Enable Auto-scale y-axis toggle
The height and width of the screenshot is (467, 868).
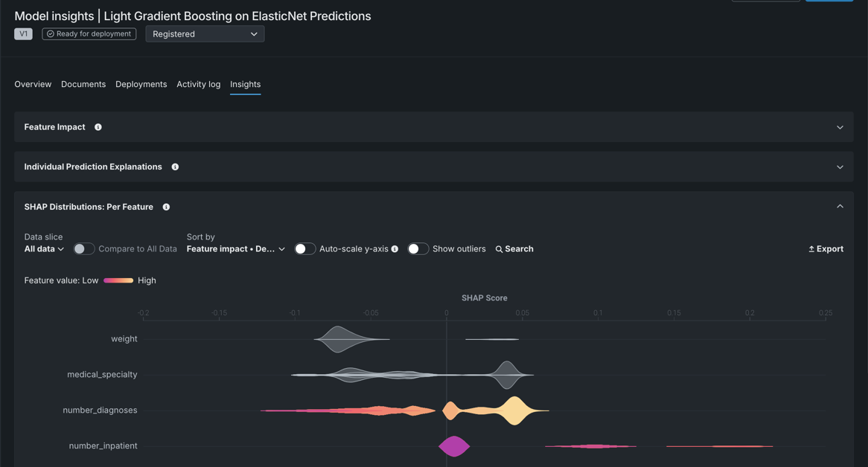click(x=304, y=249)
